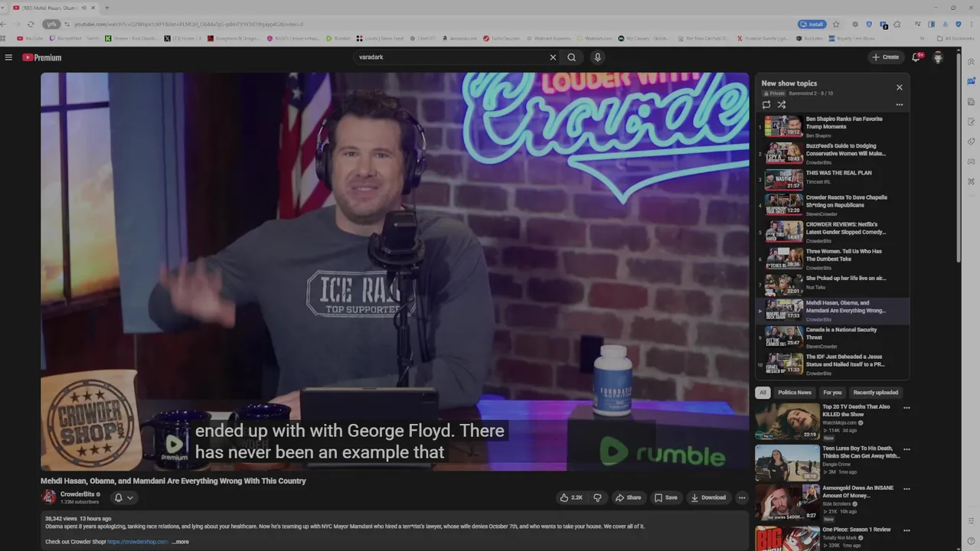
Task: Open a new browser tab
Action: 106,8
